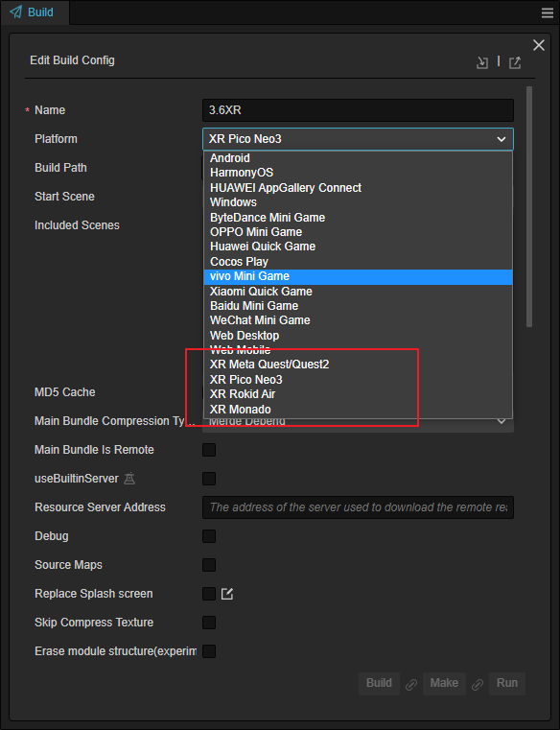560x730 pixels.
Task: Click the useBuiltinServer experimental flask icon
Action: click(x=129, y=478)
